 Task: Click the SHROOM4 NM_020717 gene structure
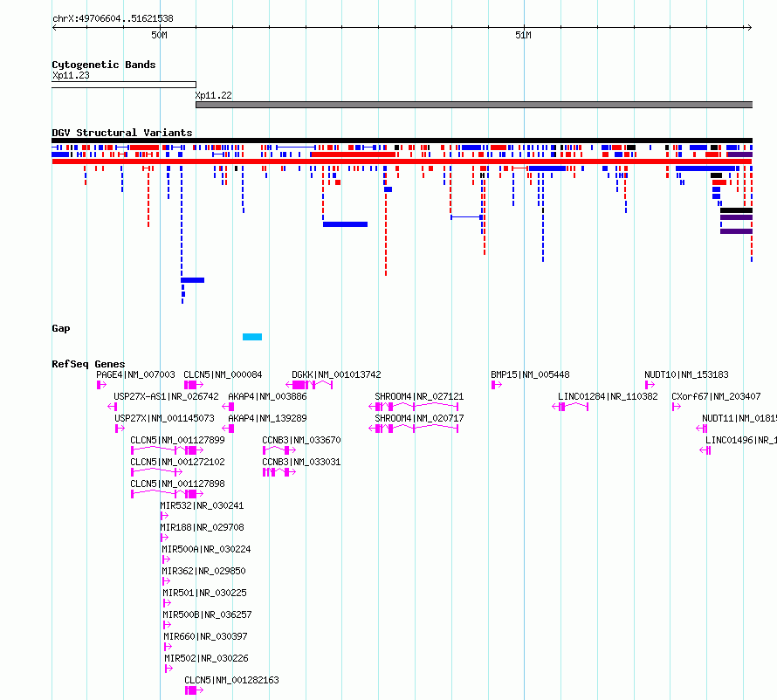[414, 429]
